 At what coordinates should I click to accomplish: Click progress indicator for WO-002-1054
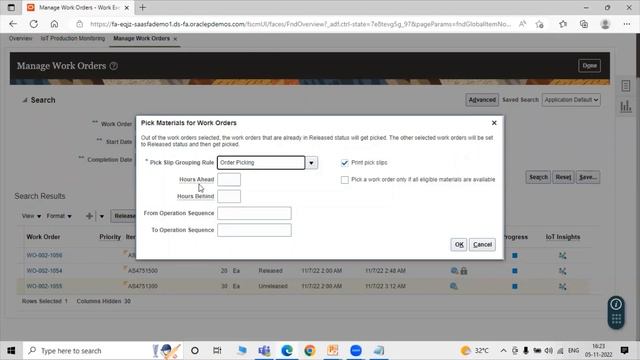(515, 271)
